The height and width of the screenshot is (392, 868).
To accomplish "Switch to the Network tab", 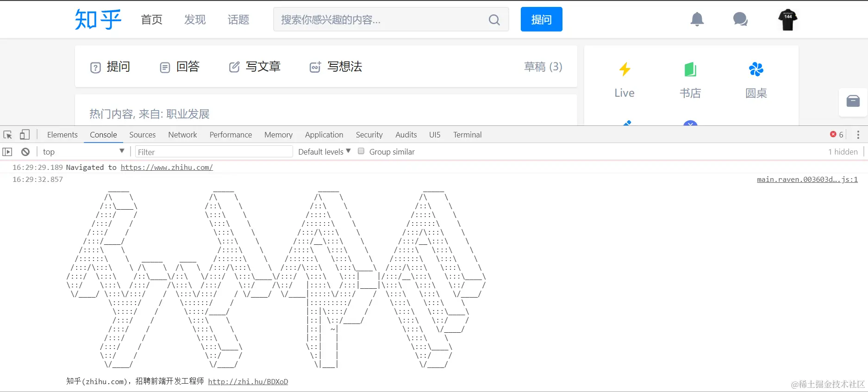I will [x=182, y=135].
